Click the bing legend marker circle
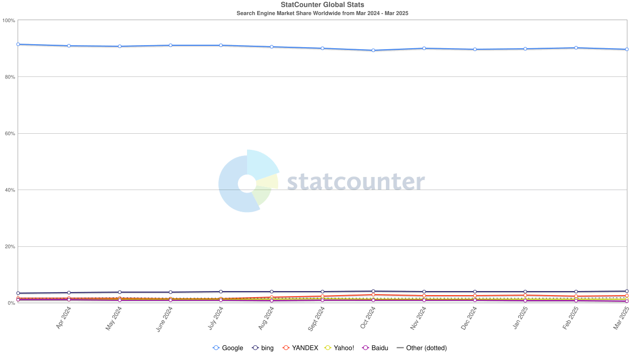The width and height of the screenshot is (644, 362). click(x=256, y=348)
